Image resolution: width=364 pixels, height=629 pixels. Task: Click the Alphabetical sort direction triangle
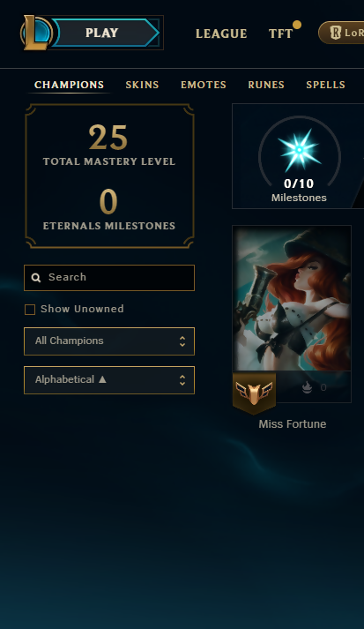102,379
